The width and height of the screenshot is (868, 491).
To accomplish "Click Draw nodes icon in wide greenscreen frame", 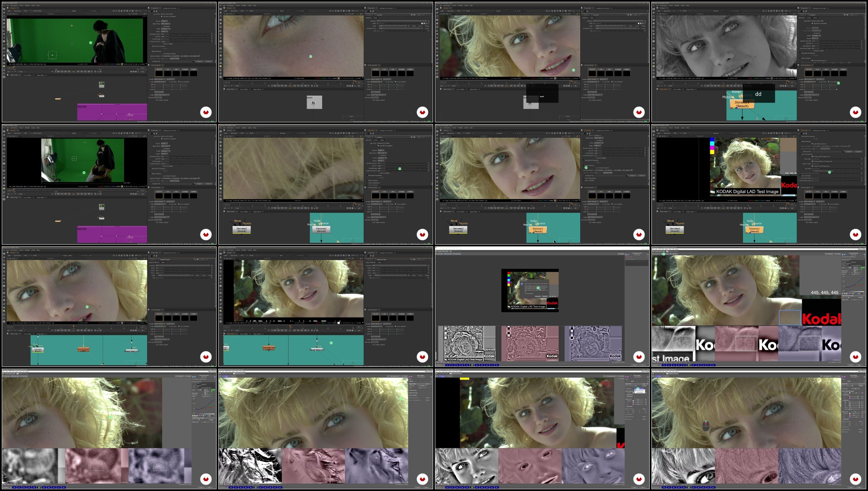I will [x=4, y=13].
